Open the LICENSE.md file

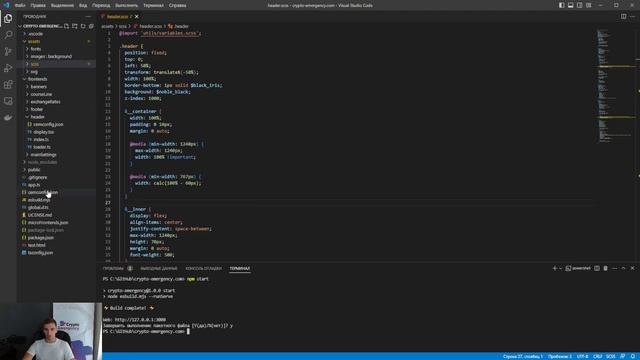click(x=40, y=215)
